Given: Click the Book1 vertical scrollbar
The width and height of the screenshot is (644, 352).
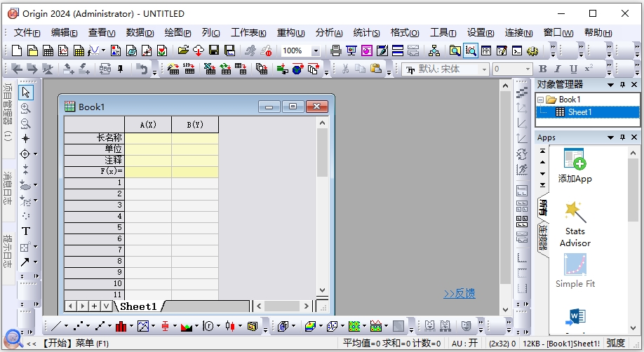Looking at the screenshot, I should tap(322, 206).
